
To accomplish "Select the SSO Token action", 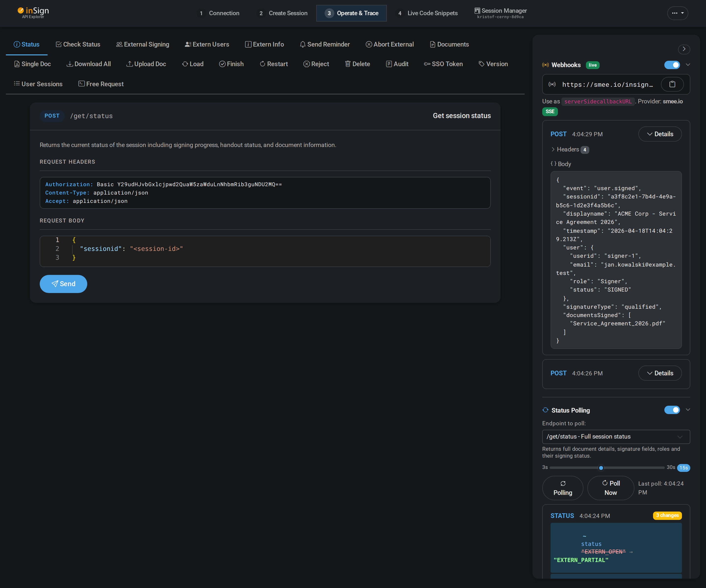I will (443, 64).
